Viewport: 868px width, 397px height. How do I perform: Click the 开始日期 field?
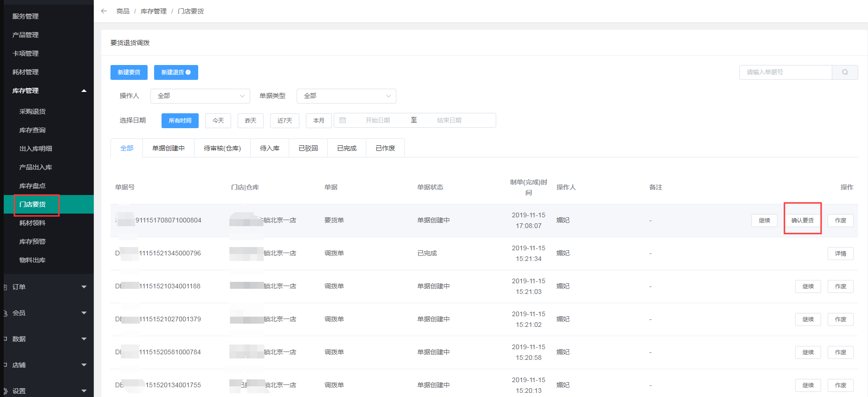pos(377,120)
